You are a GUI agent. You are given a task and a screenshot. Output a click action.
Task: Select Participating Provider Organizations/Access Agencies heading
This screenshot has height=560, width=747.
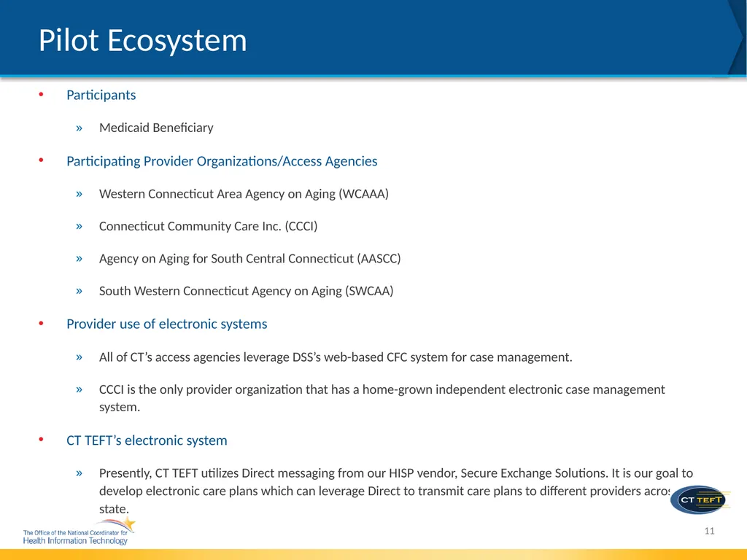coord(222,161)
